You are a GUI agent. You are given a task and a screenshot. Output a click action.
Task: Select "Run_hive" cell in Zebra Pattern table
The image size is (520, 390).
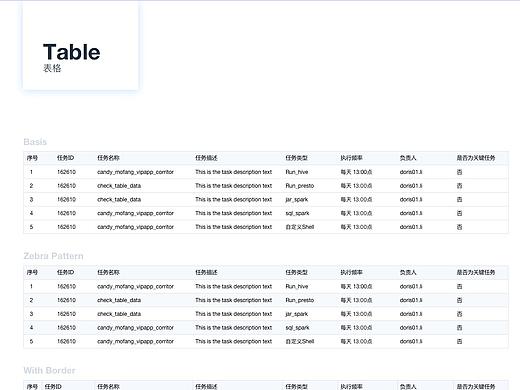pos(297,286)
